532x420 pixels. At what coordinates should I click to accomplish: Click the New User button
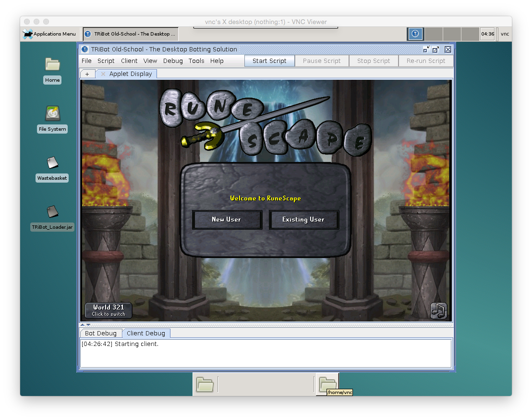227,220
